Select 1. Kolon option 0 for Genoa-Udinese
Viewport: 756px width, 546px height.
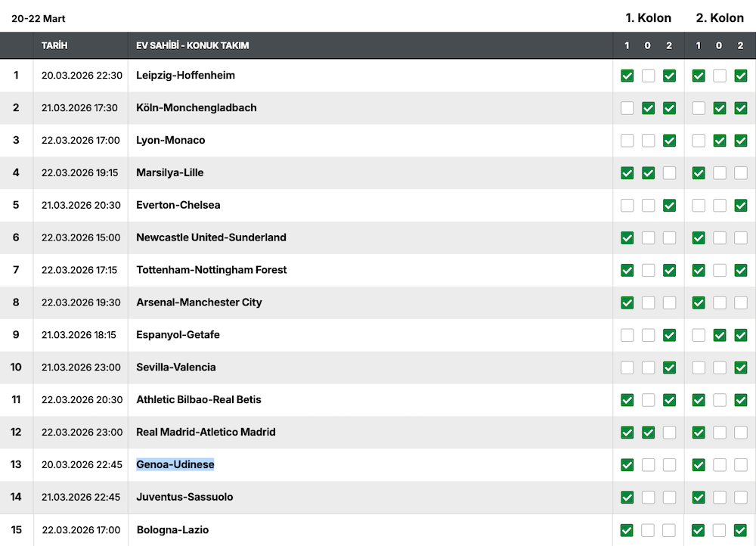click(648, 465)
